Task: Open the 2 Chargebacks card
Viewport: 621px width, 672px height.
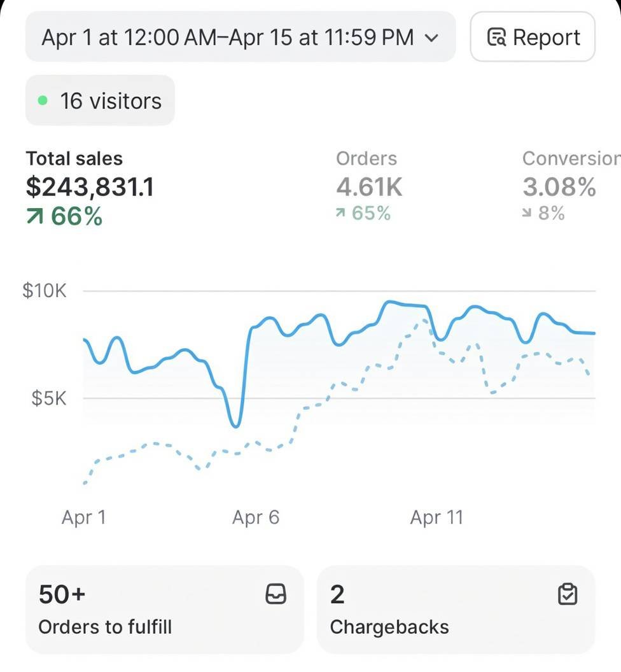Action: [456, 610]
